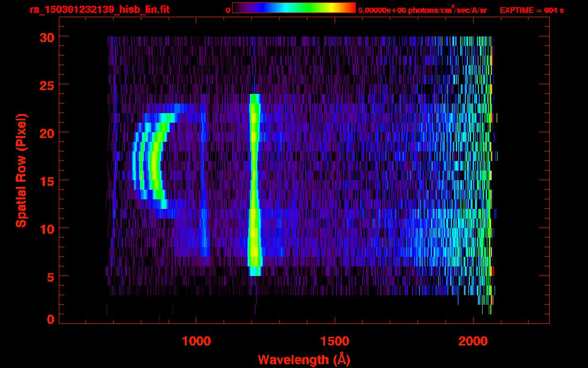This screenshot has height=368, width=588.
Task: Click the y-axis tick label 30
Action: tap(46, 37)
